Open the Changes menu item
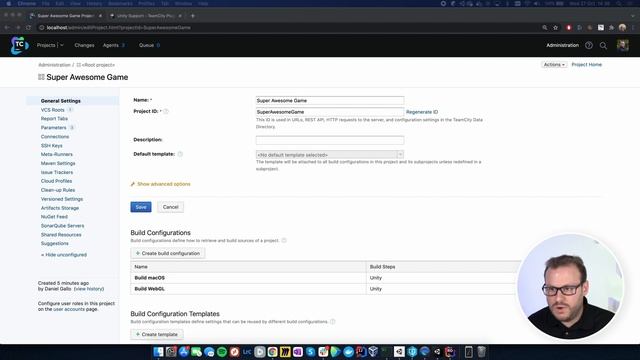Viewport: 640px width, 360px height. click(84, 45)
